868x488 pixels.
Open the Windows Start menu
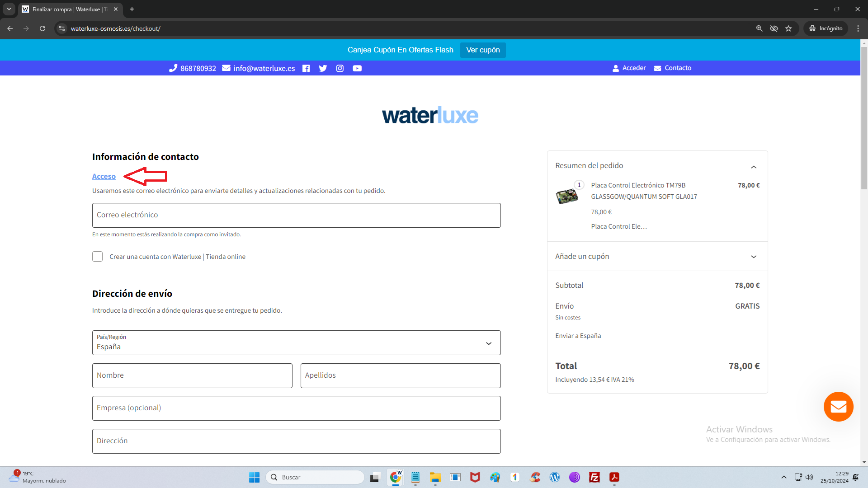[254, 477]
